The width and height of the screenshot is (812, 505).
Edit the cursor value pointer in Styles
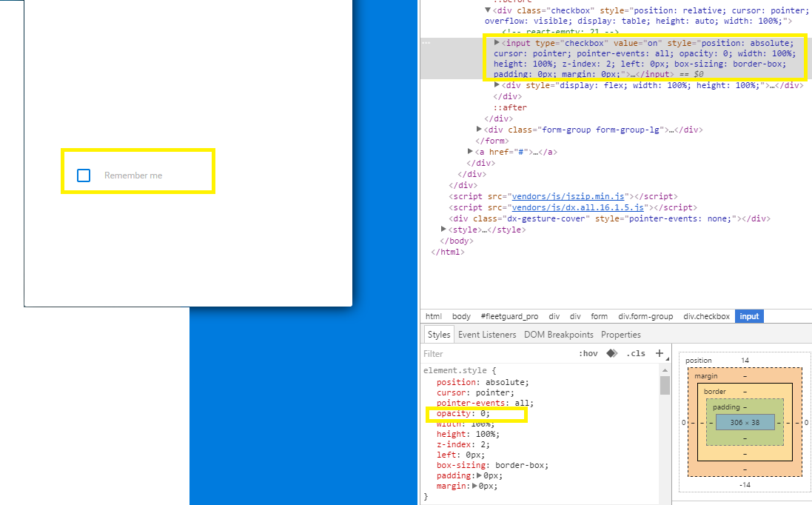[x=492, y=392]
